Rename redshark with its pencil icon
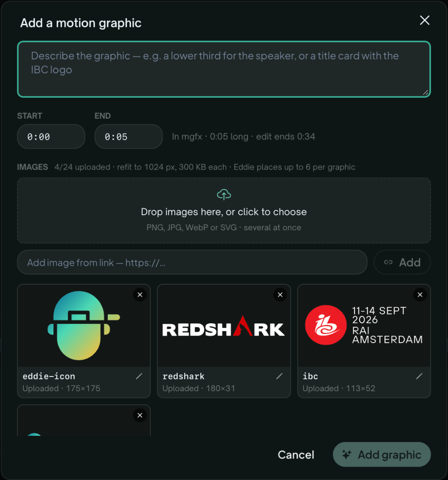Screen dimensions: 448x480 pyautogui.click(x=279, y=376)
